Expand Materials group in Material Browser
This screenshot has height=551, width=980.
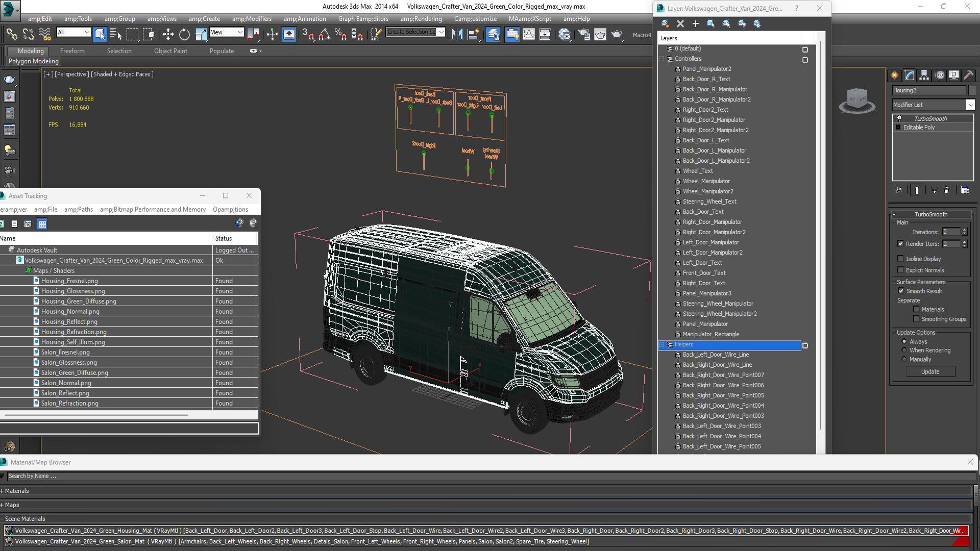coord(2,491)
